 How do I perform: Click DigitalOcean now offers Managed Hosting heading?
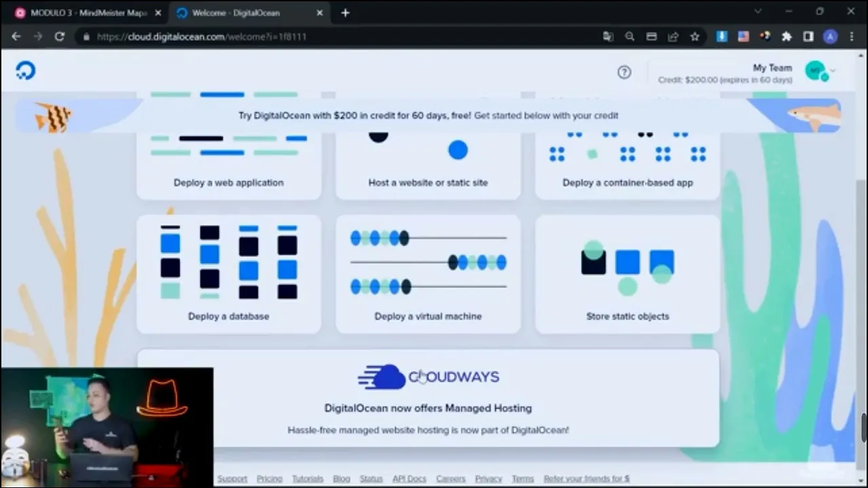428,408
